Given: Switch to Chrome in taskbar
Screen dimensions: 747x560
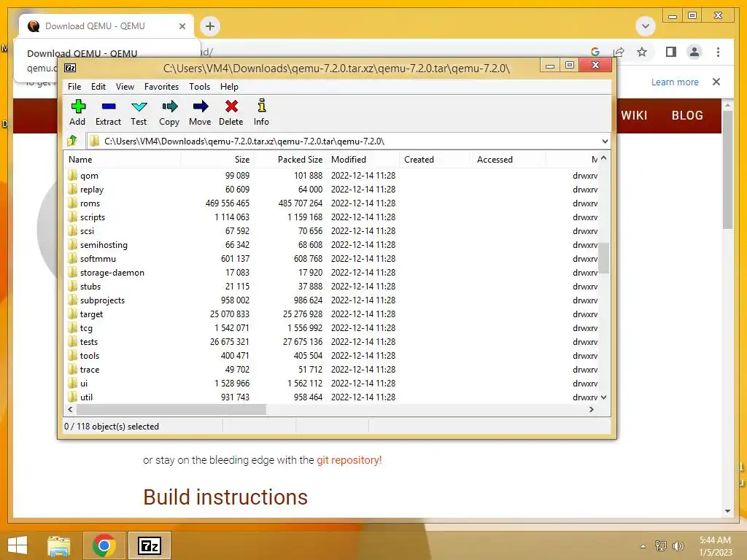Looking at the screenshot, I should 104,545.
